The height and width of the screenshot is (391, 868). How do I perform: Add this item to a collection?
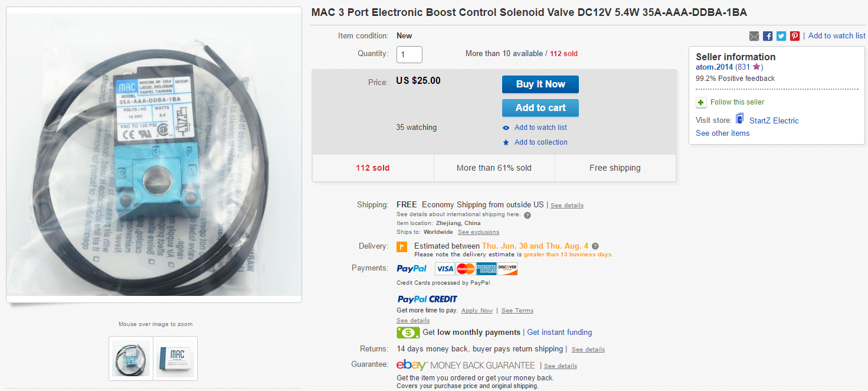pyautogui.click(x=541, y=142)
